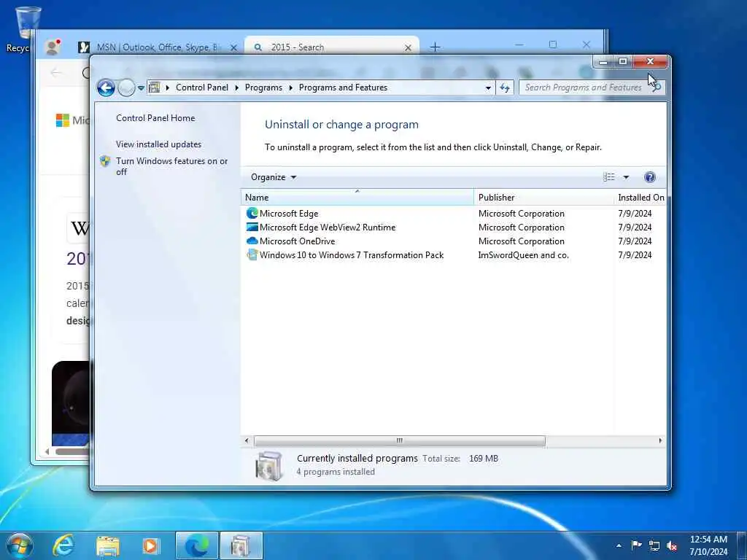Sort the list by the Publisher column
Screen dimensions: 747x560
tap(543, 197)
